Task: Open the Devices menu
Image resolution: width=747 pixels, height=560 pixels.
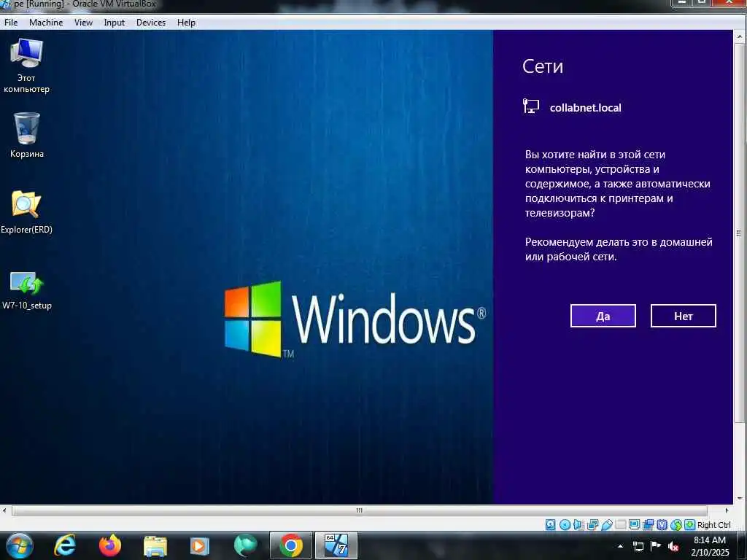Action: pyautogui.click(x=151, y=23)
